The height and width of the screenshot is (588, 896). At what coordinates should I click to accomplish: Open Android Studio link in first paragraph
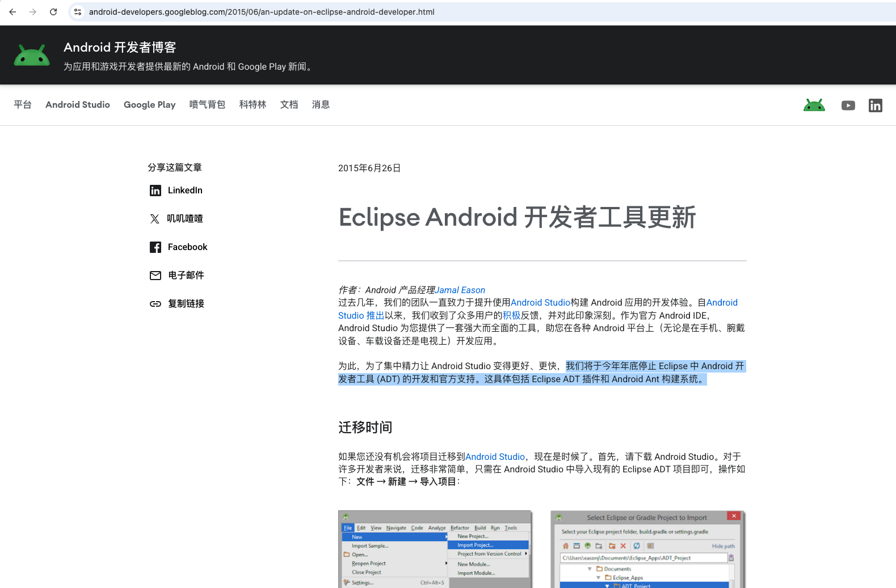(x=540, y=303)
